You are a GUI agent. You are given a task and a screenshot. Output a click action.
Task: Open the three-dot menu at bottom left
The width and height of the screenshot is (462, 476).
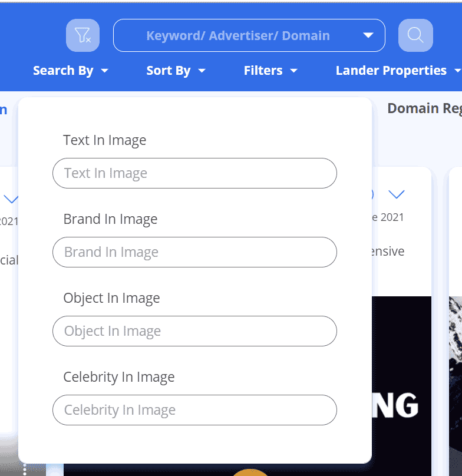pyautogui.click(x=25, y=470)
